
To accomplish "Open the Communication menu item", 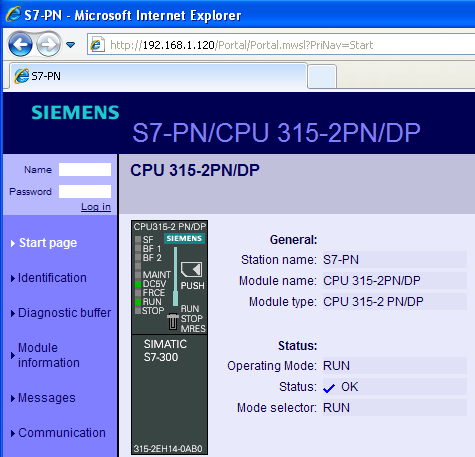I will click(x=62, y=433).
